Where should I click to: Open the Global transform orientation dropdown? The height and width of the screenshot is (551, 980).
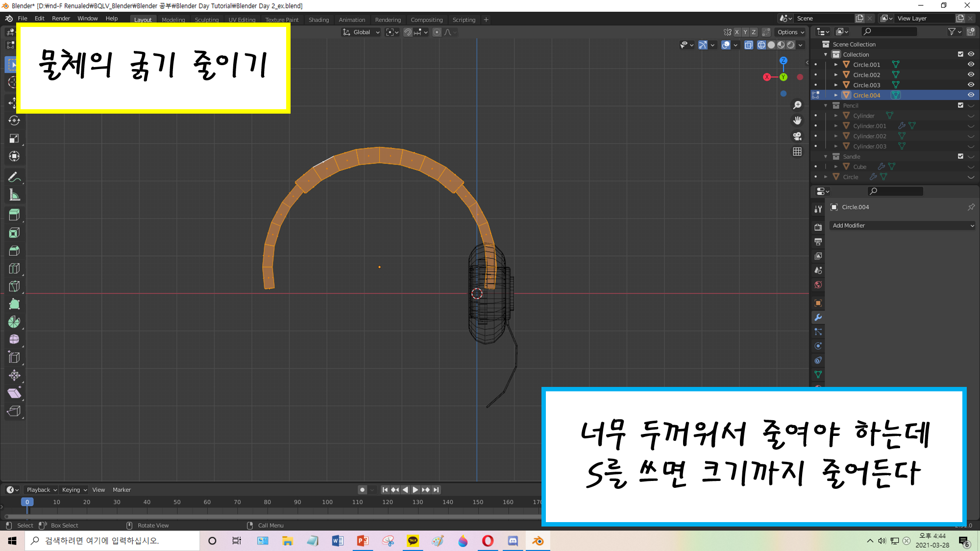[x=362, y=32]
